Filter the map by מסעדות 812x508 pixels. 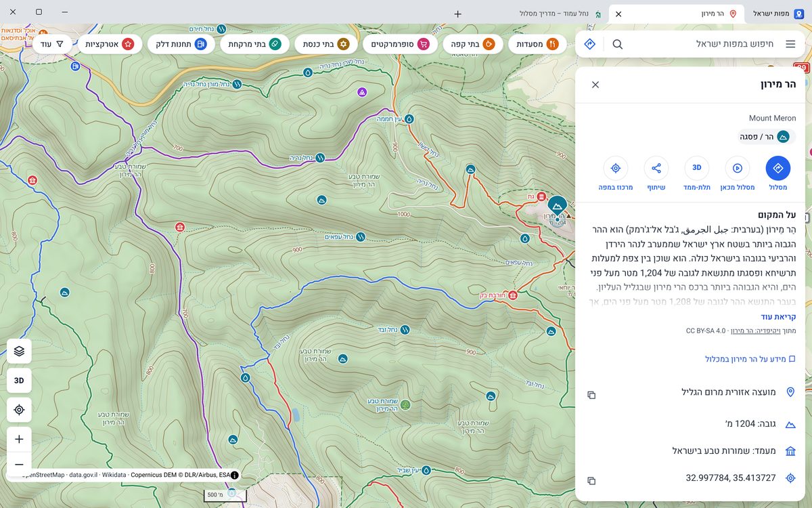coord(537,44)
